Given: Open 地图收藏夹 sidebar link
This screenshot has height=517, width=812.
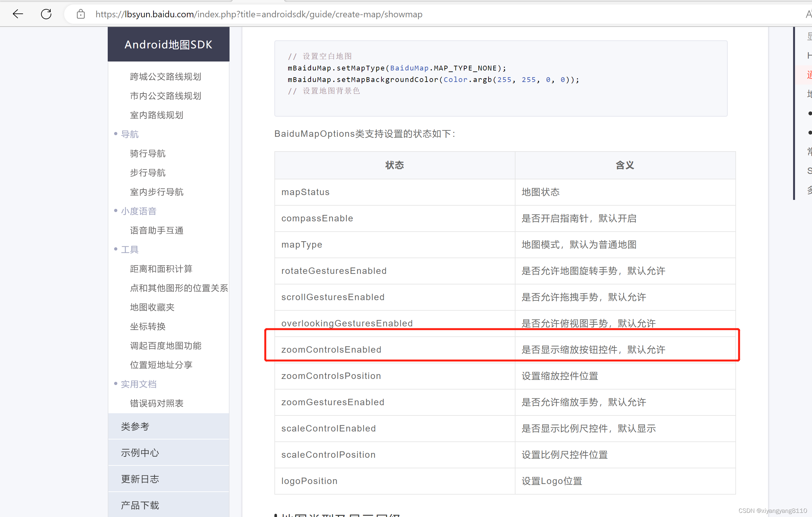Looking at the screenshot, I should [x=152, y=307].
